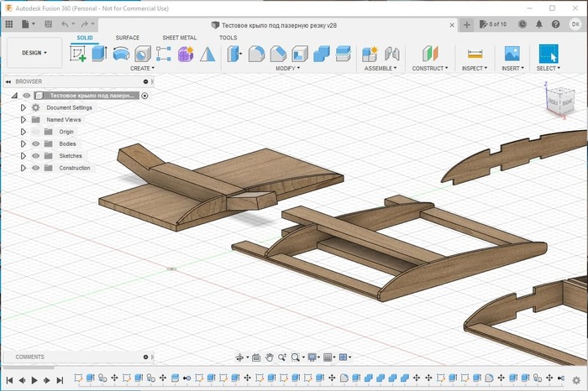Click the Measure tool under Inspect
This screenshot has height=391, width=588.
click(475, 54)
